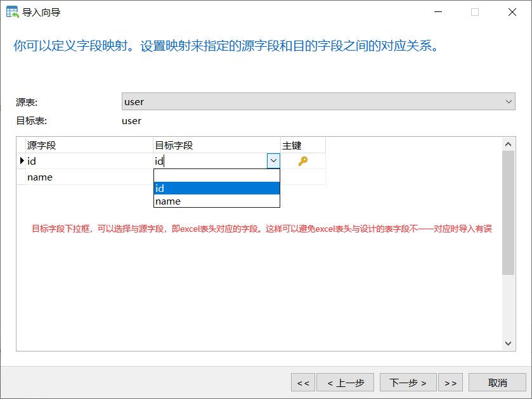Click the 取消 button
Image resolution: width=532 pixels, height=399 pixels.
pyautogui.click(x=496, y=382)
